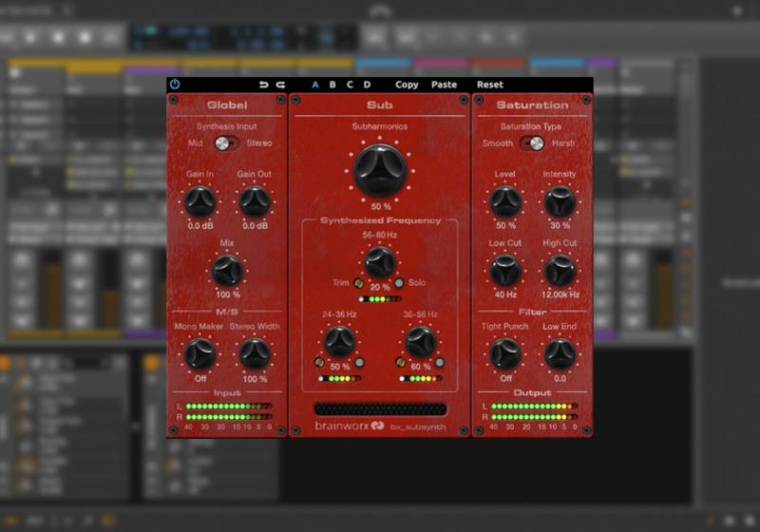Viewport: 760px width, 532px height.
Task: Click the Trim control for 56-80 Hz
Action: 358,283
